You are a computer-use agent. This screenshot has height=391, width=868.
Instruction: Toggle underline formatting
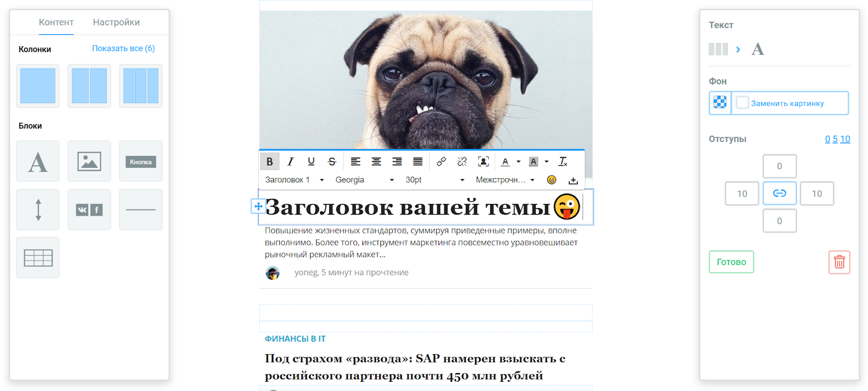pos(311,162)
